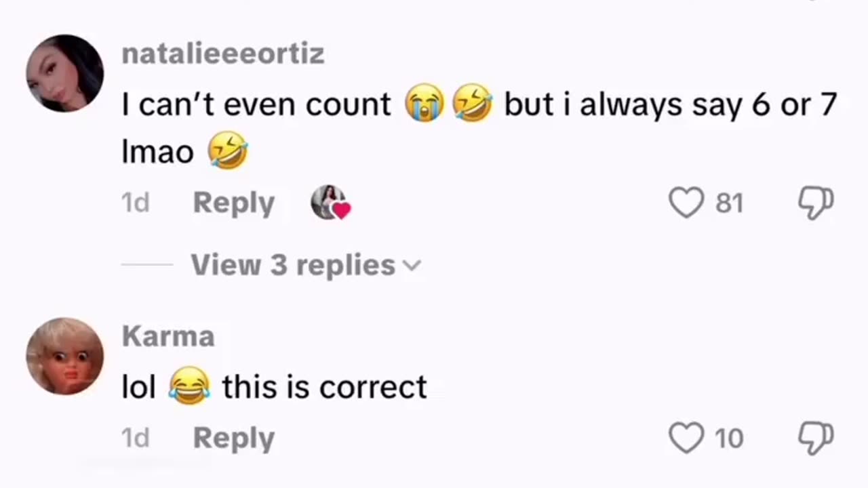Screen dimensions: 868x488
Task: Visit the natalieeeortiz username link
Action: (x=222, y=54)
